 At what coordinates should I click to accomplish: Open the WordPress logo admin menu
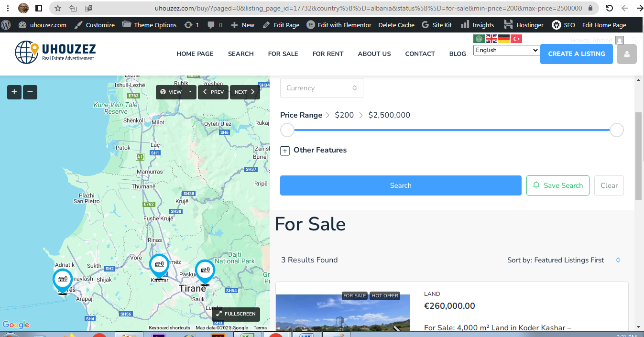(6, 25)
